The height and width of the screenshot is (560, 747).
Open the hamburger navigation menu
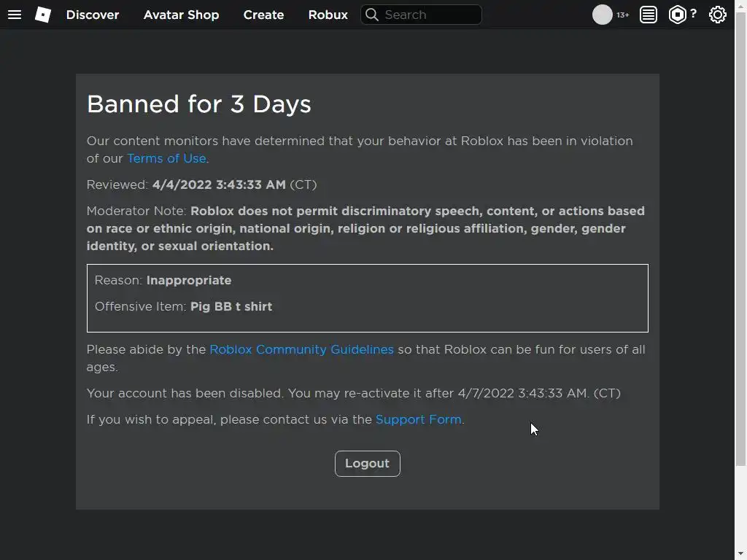click(x=15, y=15)
